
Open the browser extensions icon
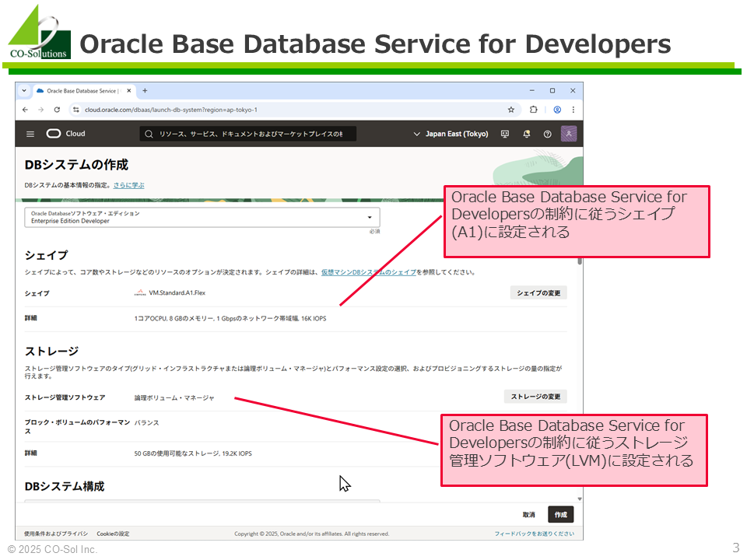(534, 110)
